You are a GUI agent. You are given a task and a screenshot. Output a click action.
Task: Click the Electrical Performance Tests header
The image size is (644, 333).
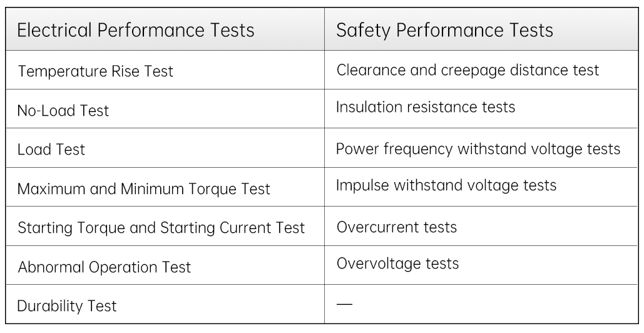tap(136, 31)
